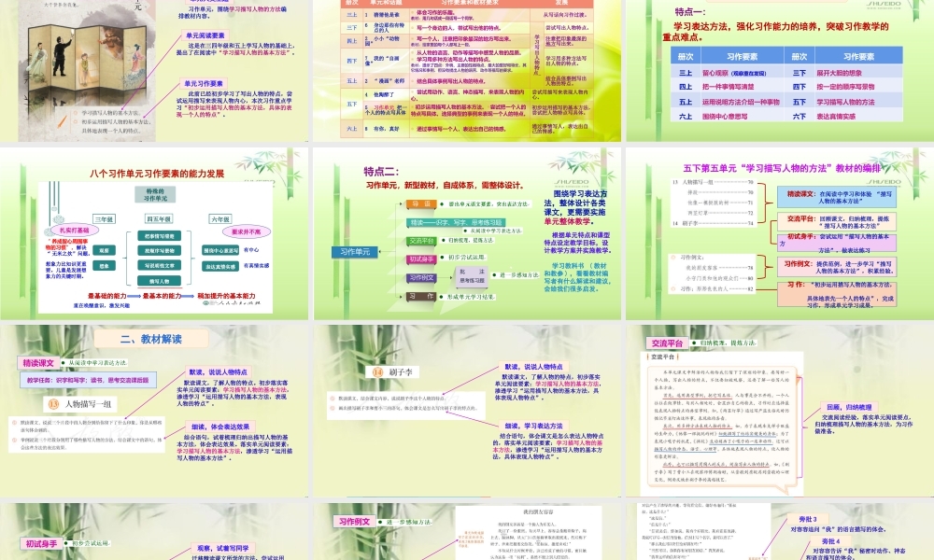This screenshot has width=934, height=560.
Task: Click the orange 导语 tag
Action: tap(421, 204)
